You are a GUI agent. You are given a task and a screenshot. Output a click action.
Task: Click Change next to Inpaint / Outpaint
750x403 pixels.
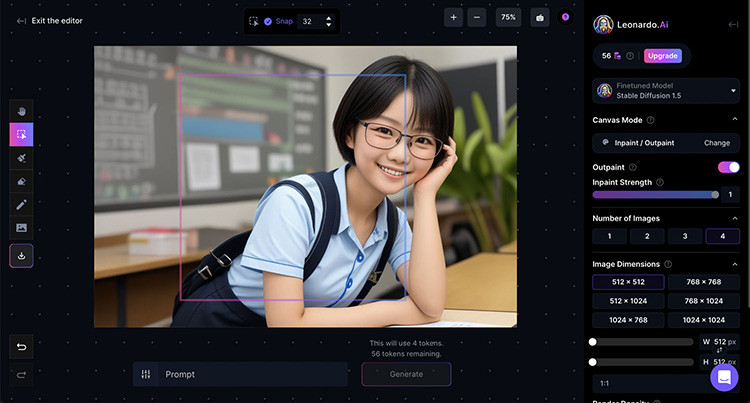(x=717, y=143)
